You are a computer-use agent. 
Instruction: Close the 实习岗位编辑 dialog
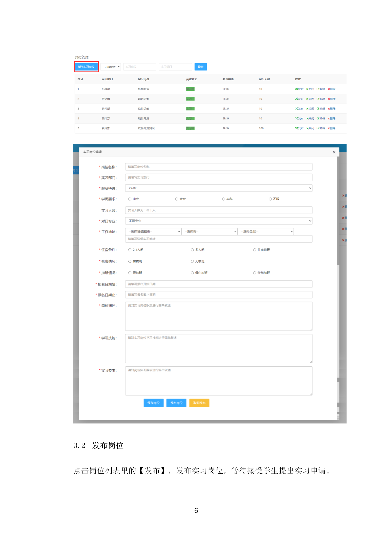334,152
